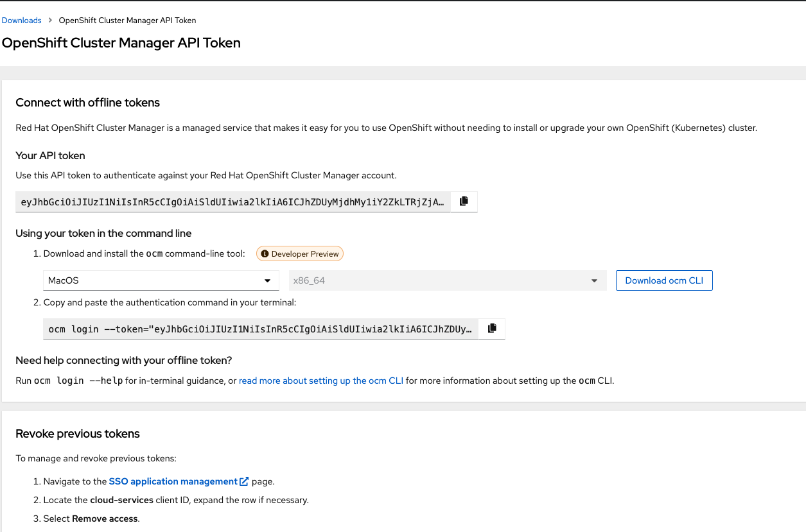Click the bold Remove access text
This screenshot has width=806, height=532.
click(x=105, y=519)
